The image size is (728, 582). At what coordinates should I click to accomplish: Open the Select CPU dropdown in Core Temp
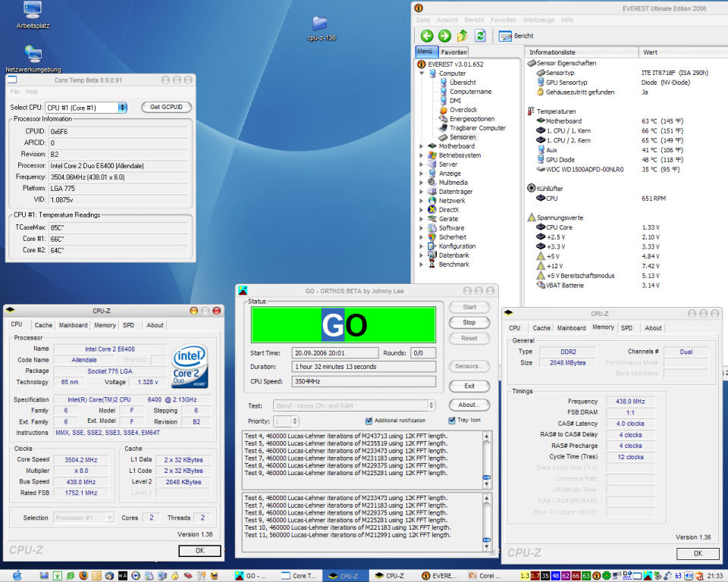click(86, 108)
